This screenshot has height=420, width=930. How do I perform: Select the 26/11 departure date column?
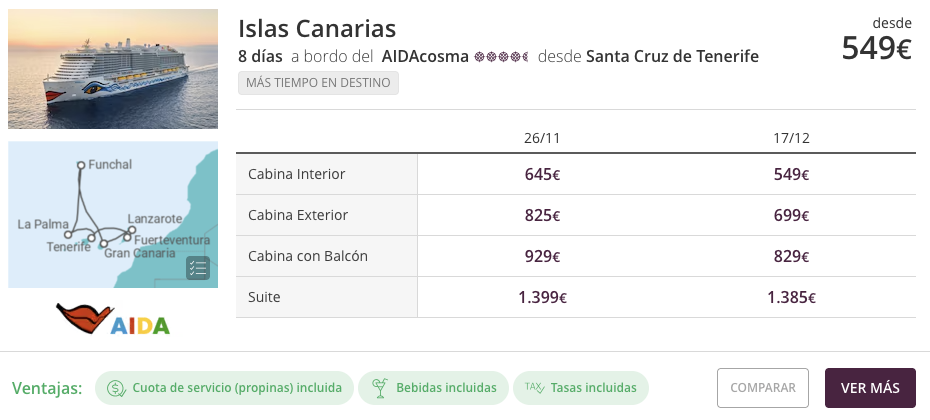(x=542, y=138)
